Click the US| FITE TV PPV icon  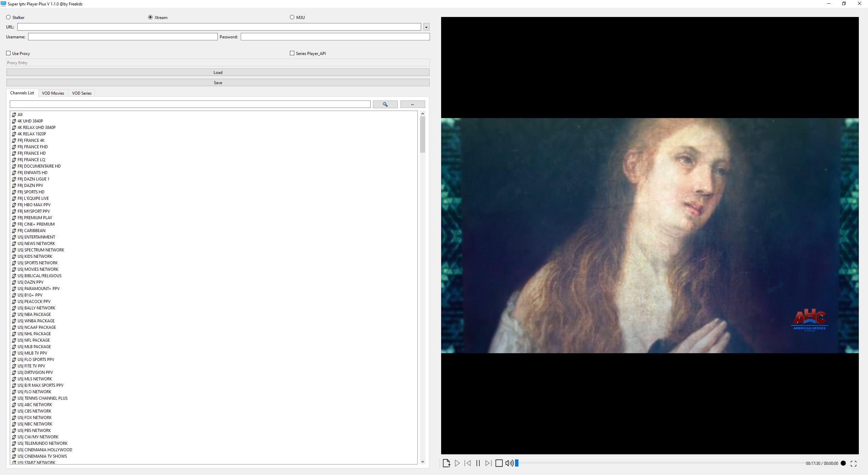point(14,366)
